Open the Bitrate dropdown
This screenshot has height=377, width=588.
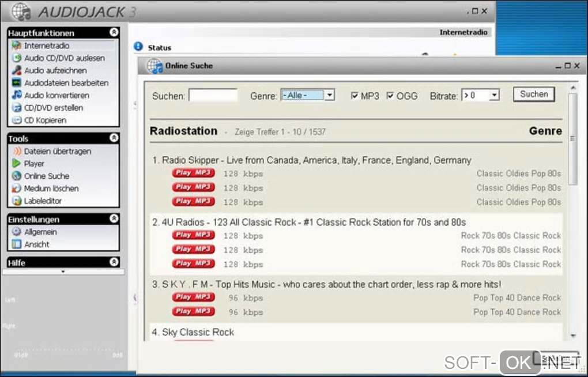point(494,95)
